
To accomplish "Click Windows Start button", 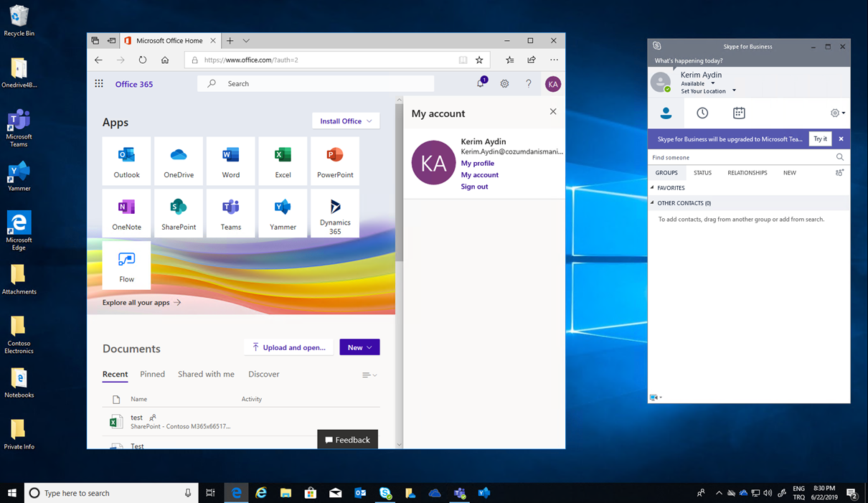I will [12, 493].
